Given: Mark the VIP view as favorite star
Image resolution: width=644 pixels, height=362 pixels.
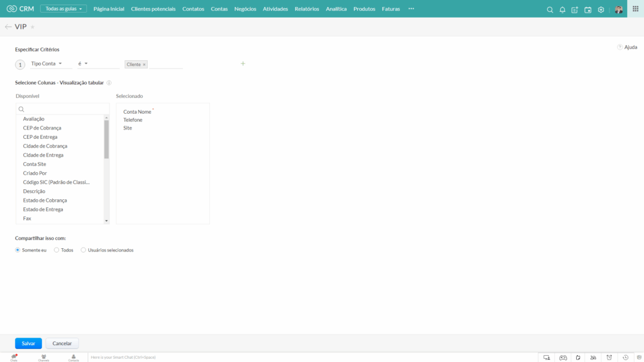Looking at the screenshot, I should (33, 27).
